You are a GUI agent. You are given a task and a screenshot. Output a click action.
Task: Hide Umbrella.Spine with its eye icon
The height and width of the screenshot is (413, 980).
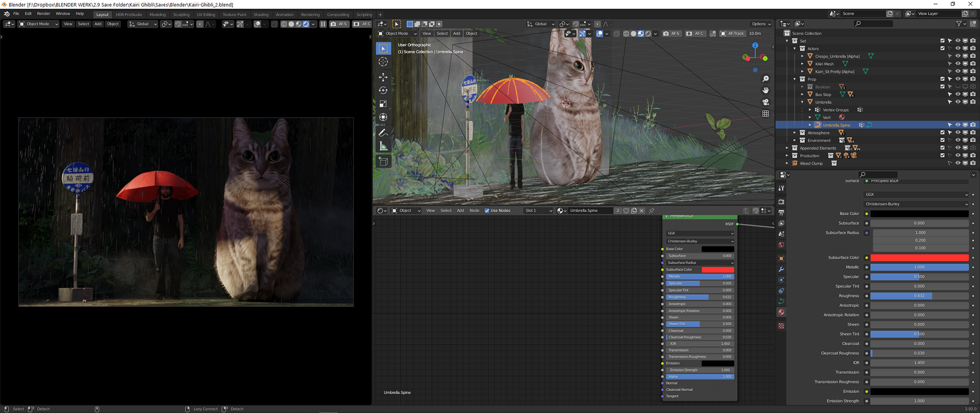tap(958, 125)
